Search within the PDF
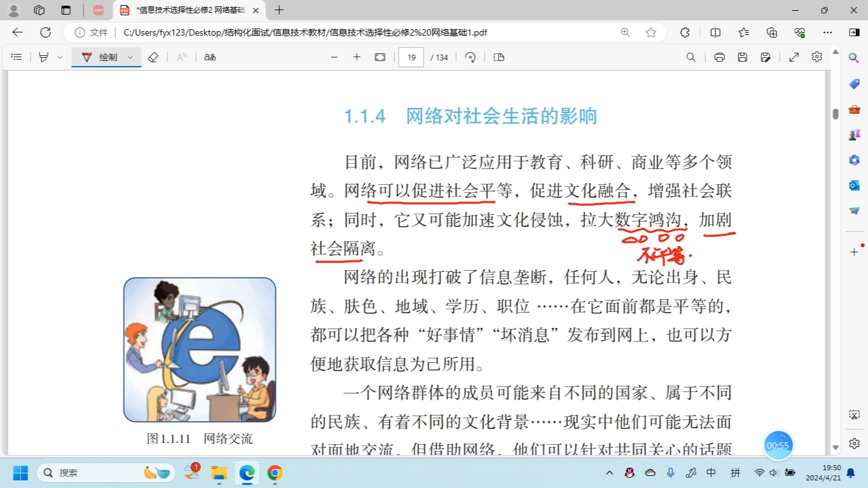 691,57
